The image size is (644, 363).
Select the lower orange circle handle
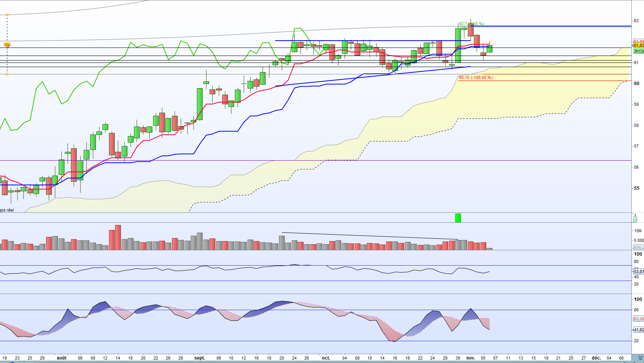click(7, 74)
